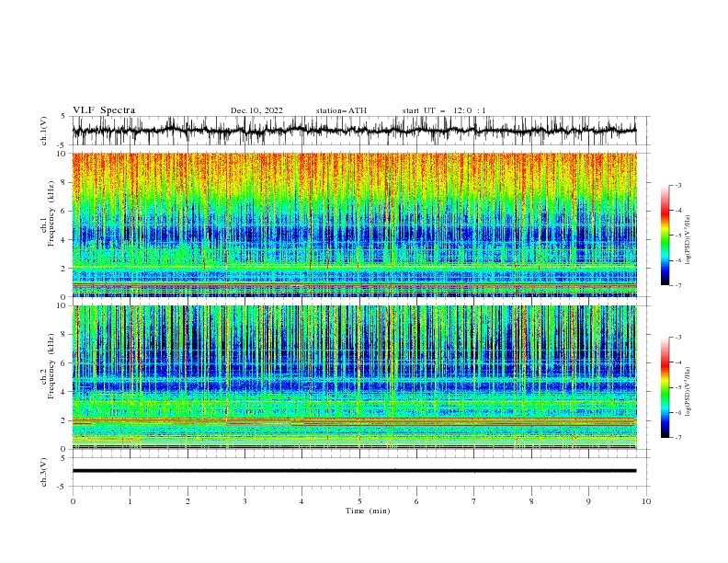This screenshot has width=728, height=563.
Task: Click the "ch.1(V)" axis label
Action: 44,131
